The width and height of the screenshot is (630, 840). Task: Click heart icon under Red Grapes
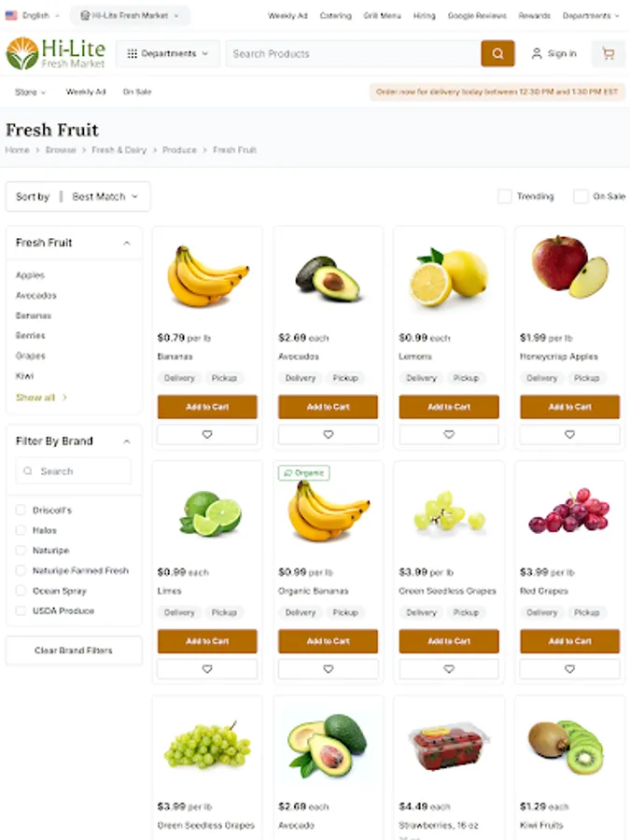569,668
